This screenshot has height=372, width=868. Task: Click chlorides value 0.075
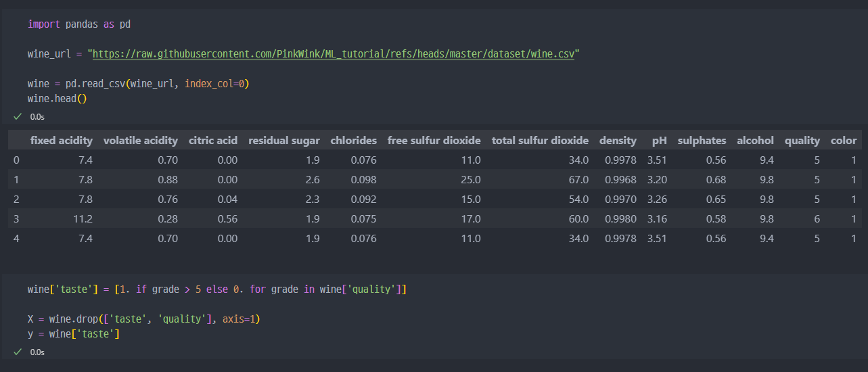364,219
